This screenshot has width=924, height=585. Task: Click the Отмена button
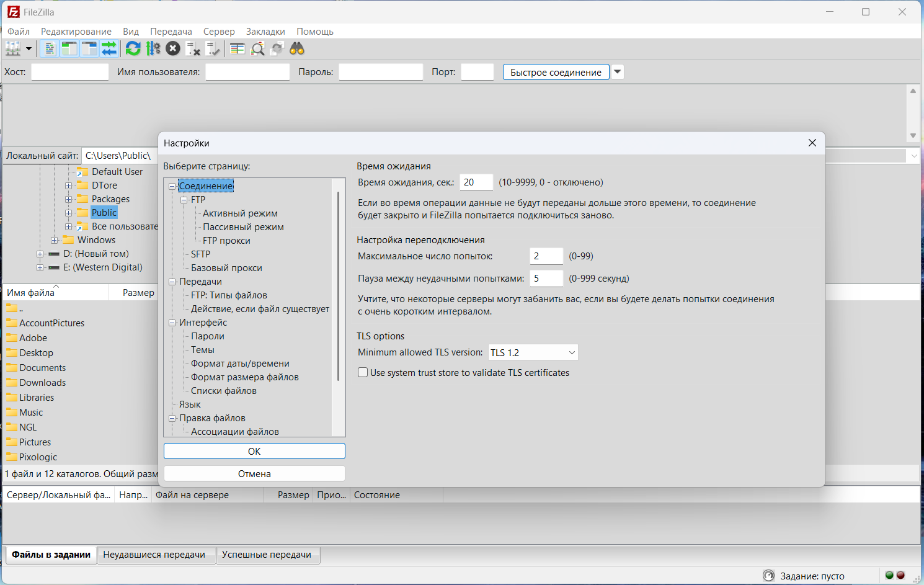coord(254,474)
